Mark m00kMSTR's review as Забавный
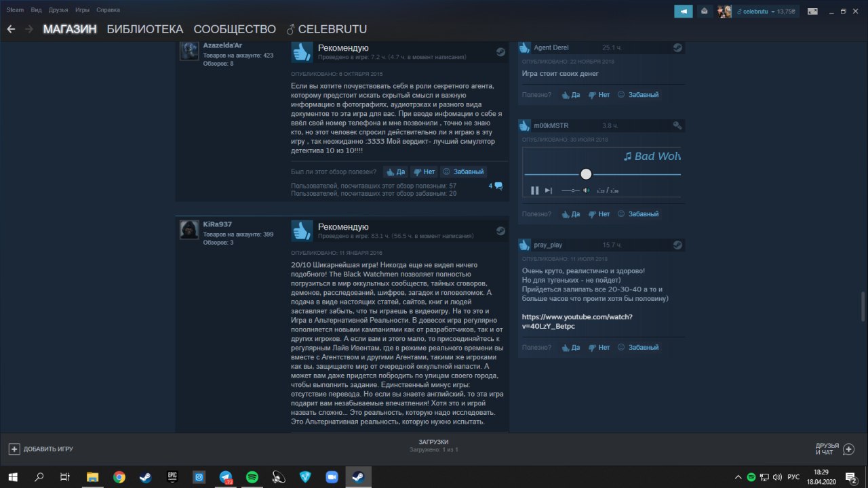 638,214
